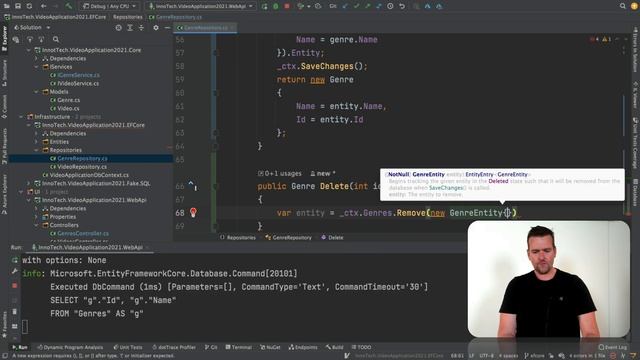Click the Rollback undo arrow icon
This screenshot has height=360, width=640.
tap(402, 6)
